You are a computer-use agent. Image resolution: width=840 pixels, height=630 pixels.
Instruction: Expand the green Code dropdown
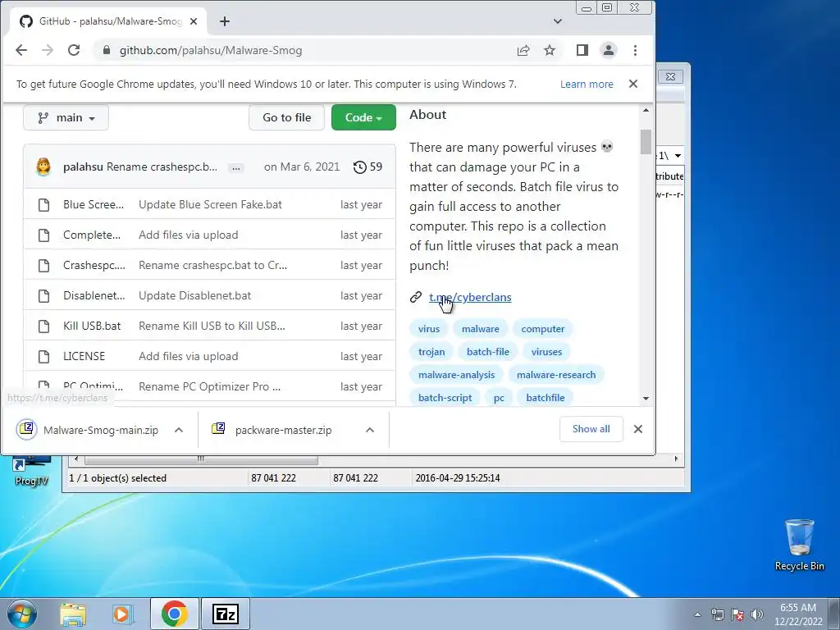363,117
